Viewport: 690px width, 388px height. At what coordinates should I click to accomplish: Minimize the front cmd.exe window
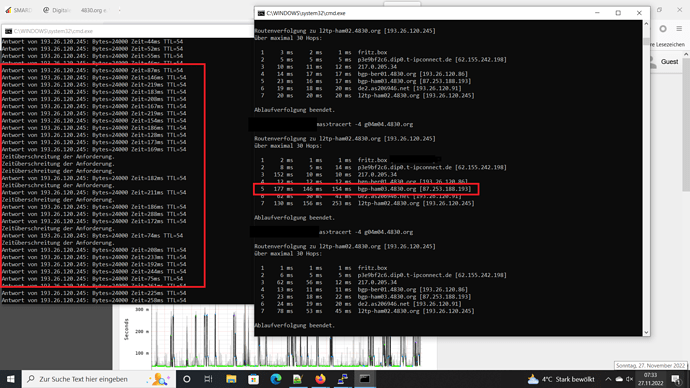[x=597, y=13]
